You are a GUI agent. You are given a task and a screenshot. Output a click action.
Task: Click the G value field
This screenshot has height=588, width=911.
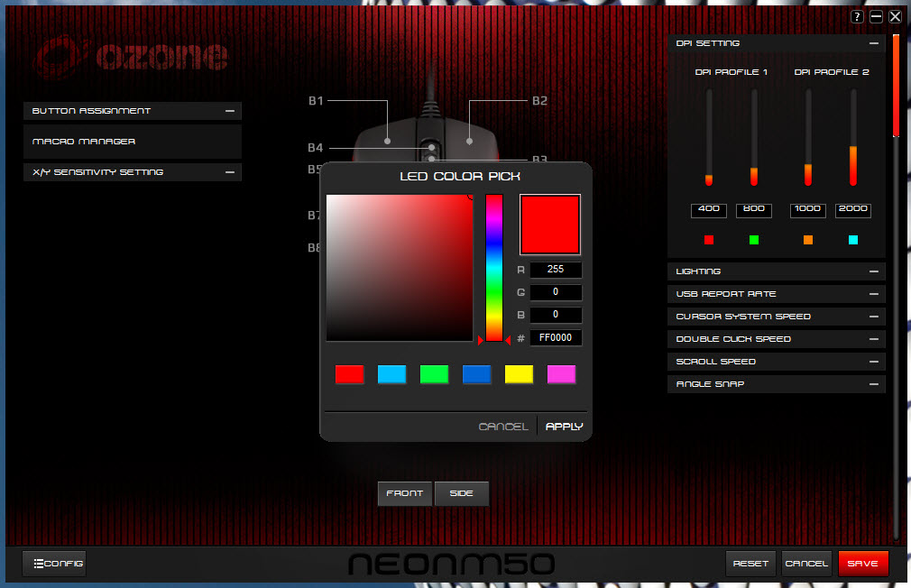coord(556,291)
